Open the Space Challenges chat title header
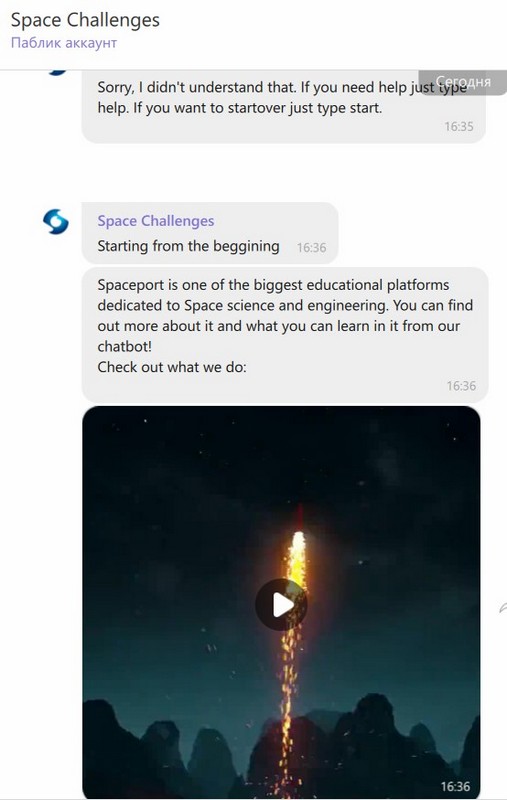The width and height of the screenshot is (507, 800). click(85, 20)
